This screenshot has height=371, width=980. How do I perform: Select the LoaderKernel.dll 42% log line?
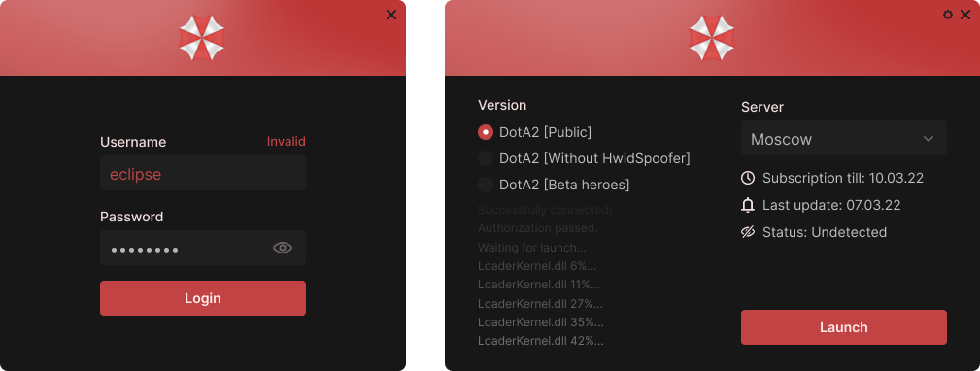pos(541,341)
